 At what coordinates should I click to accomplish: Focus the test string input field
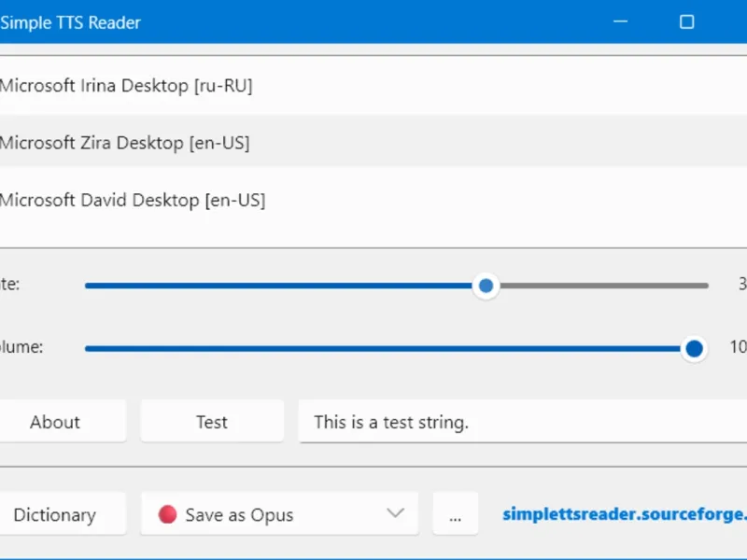point(523,422)
